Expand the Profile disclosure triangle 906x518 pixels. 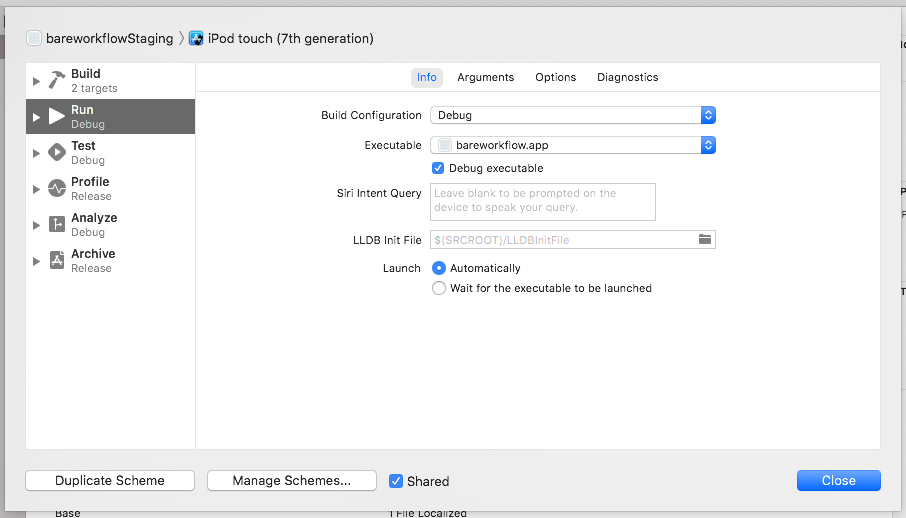pos(36,189)
